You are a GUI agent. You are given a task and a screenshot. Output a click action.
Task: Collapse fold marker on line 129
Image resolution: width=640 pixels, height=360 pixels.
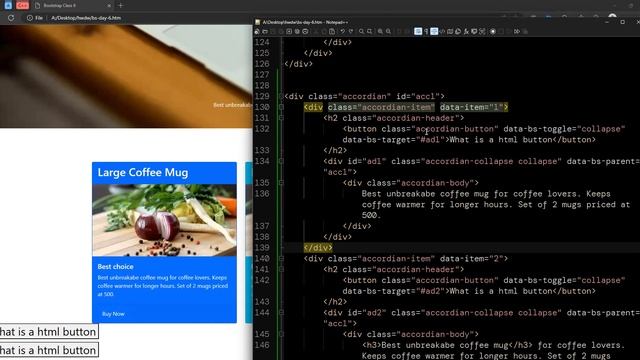click(281, 96)
